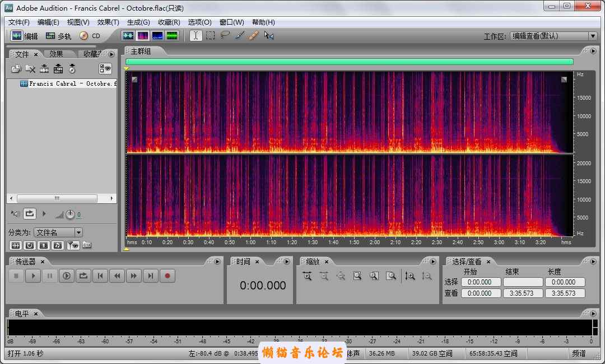Viewport: 605px width, 364px height.
Task: Open the 选择/查看 panel options menu arrow
Action: click(x=593, y=262)
